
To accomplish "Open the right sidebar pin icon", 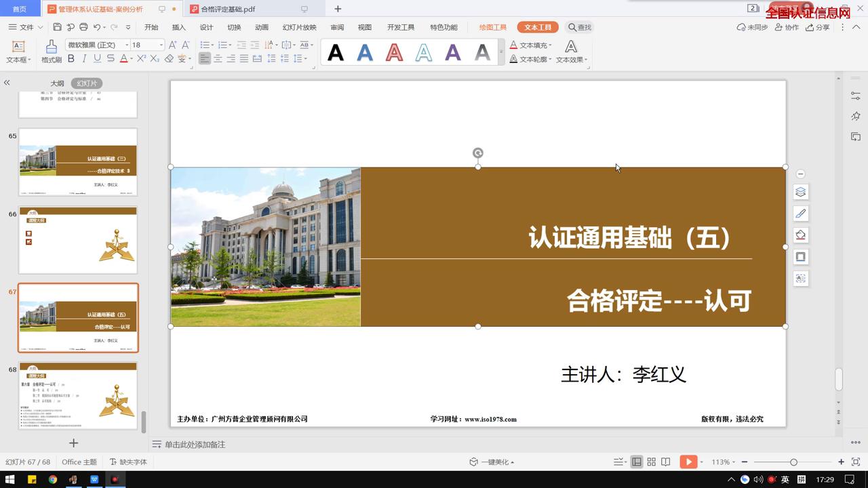I will click(x=856, y=117).
